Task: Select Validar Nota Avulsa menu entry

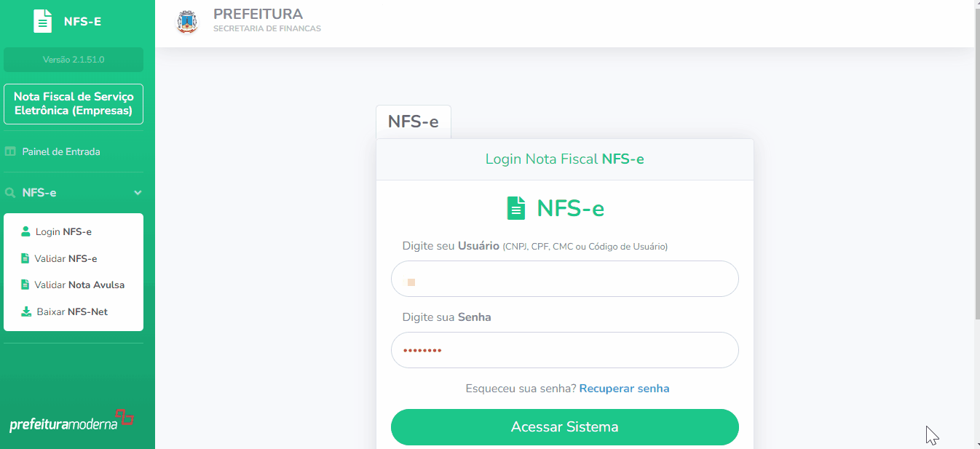Action: (x=79, y=285)
